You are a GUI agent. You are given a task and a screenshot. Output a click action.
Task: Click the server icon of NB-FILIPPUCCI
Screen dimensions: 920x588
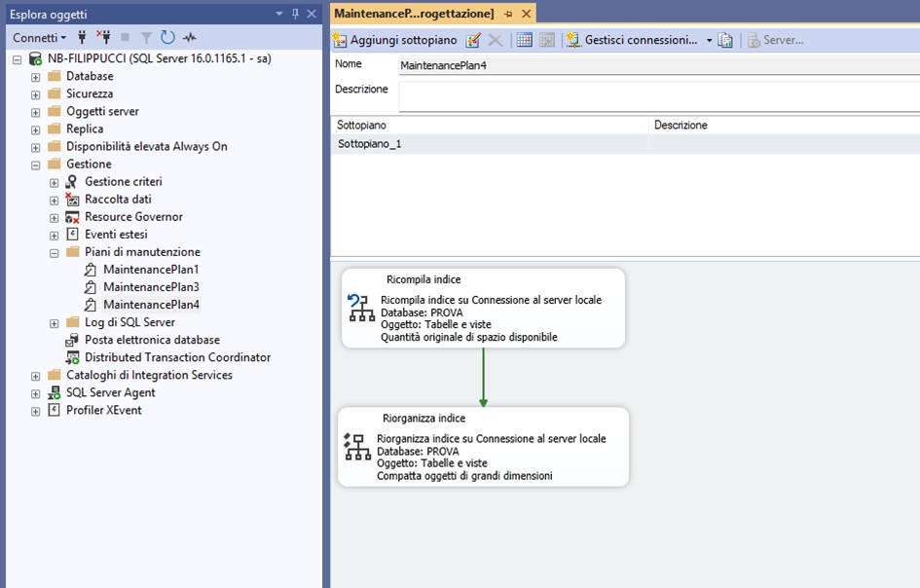click(x=35, y=58)
